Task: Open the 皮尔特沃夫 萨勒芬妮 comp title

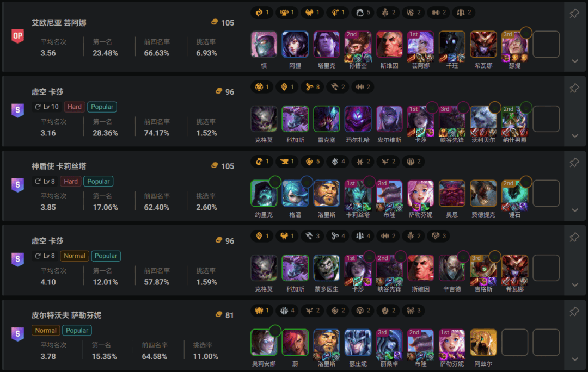Action: (66, 315)
